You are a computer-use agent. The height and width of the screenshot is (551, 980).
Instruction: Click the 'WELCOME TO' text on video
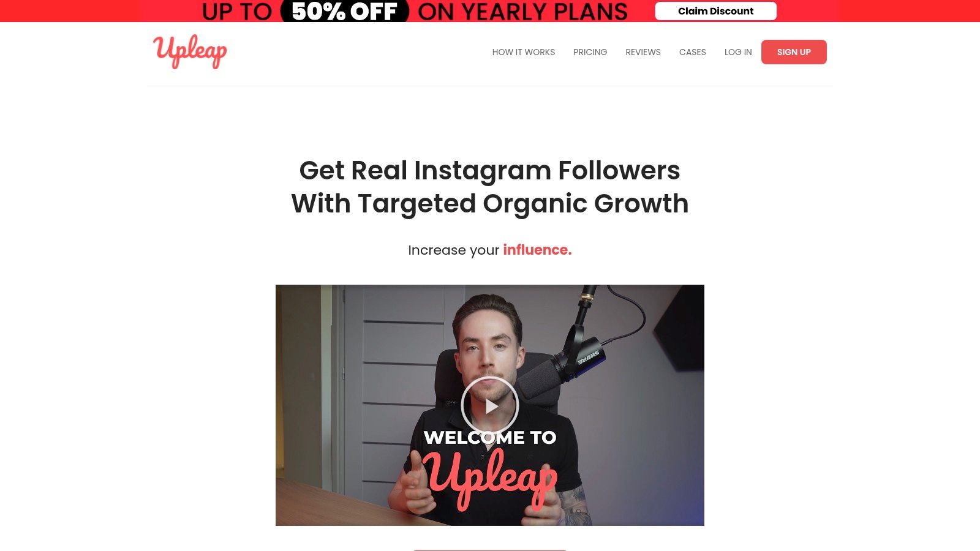click(x=490, y=437)
